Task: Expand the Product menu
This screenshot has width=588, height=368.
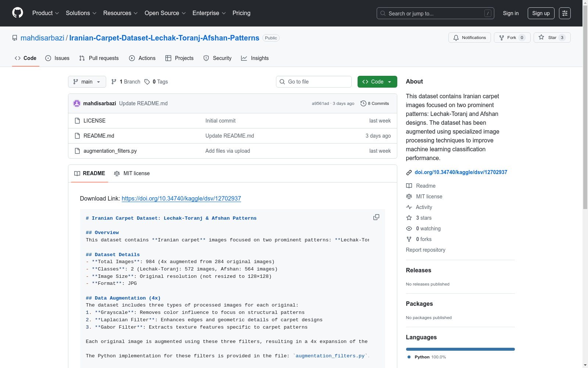Action: point(46,13)
